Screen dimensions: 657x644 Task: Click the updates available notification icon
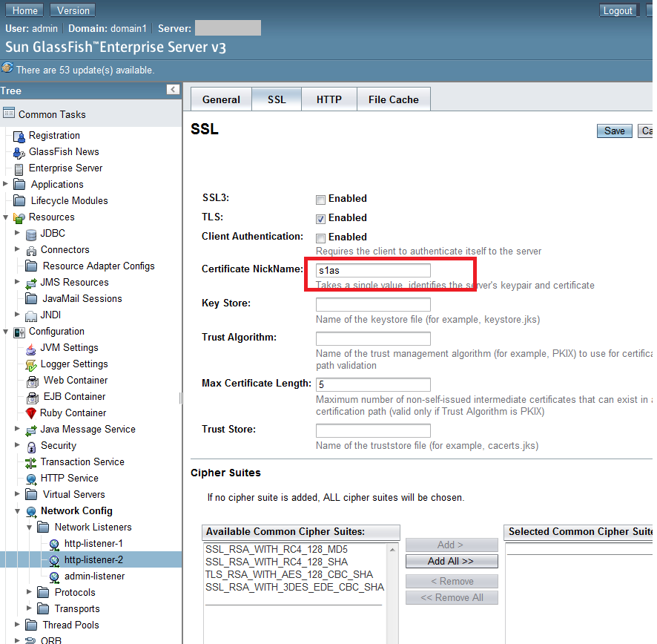point(7,68)
